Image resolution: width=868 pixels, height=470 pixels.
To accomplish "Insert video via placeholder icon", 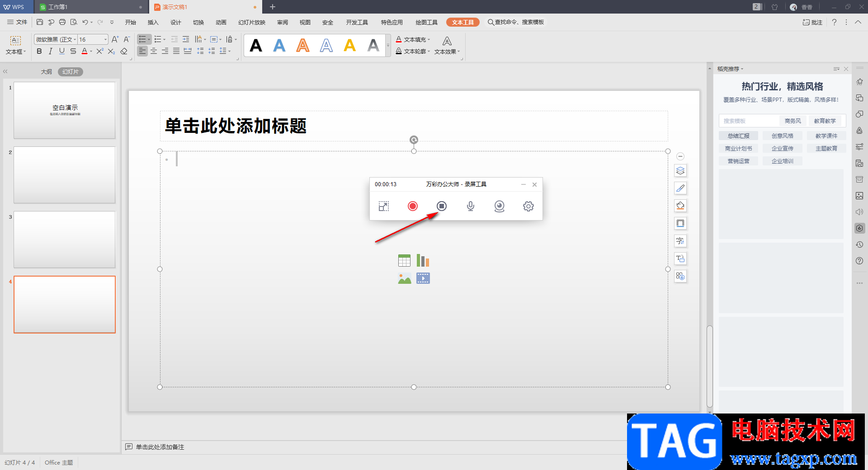I will (423, 278).
